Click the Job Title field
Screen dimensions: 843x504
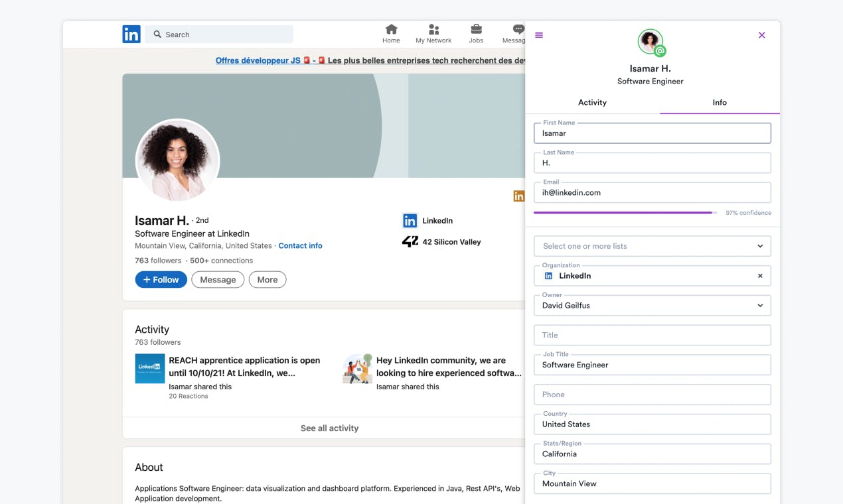pyautogui.click(x=652, y=365)
